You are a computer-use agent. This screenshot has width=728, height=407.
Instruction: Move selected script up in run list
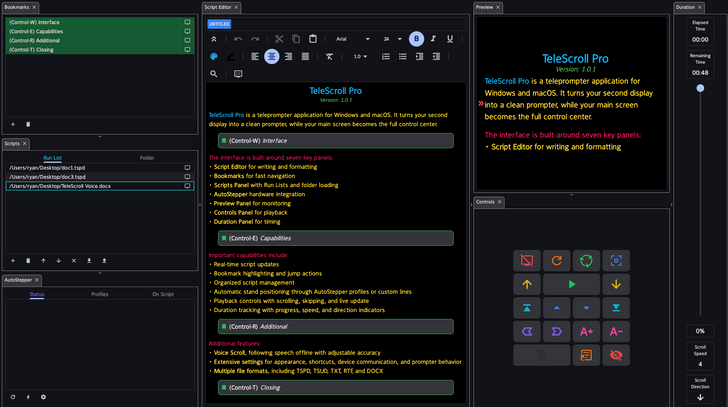coord(43,261)
